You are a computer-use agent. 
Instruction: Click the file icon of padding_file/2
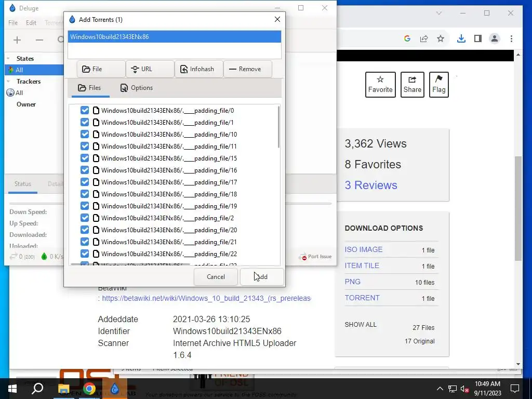(96, 218)
